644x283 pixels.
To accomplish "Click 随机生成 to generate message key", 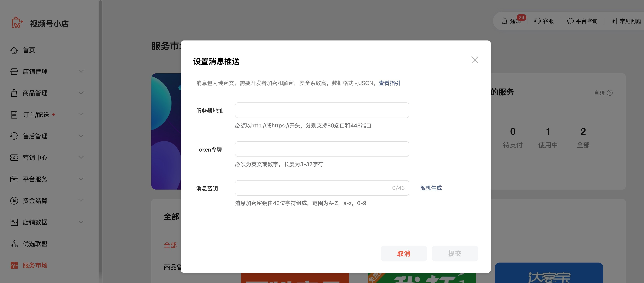I will 431,188.
